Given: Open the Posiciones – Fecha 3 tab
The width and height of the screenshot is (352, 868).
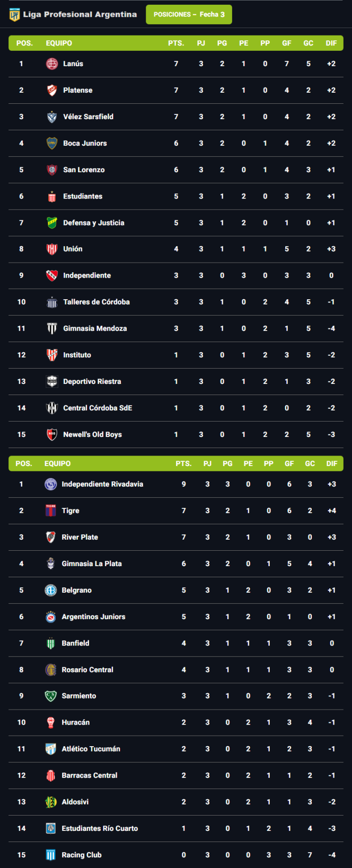Looking at the screenshot, I should 189,14.
